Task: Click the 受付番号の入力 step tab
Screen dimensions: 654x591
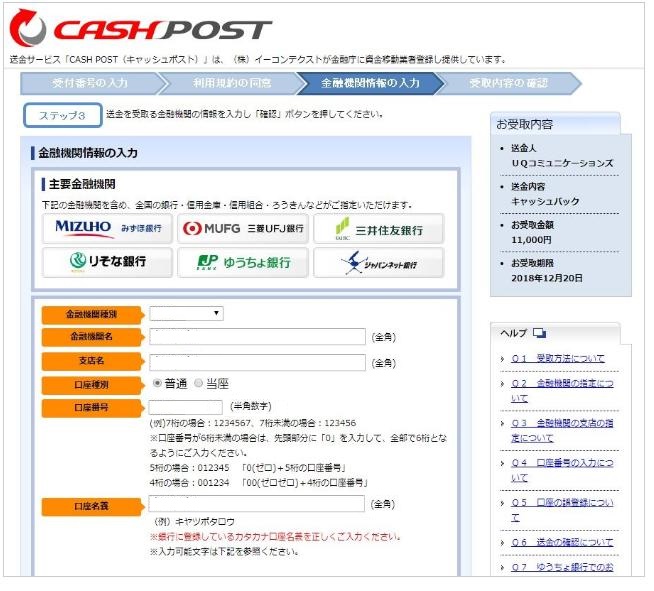Action: pyautogui.click(x=90, y=83)
